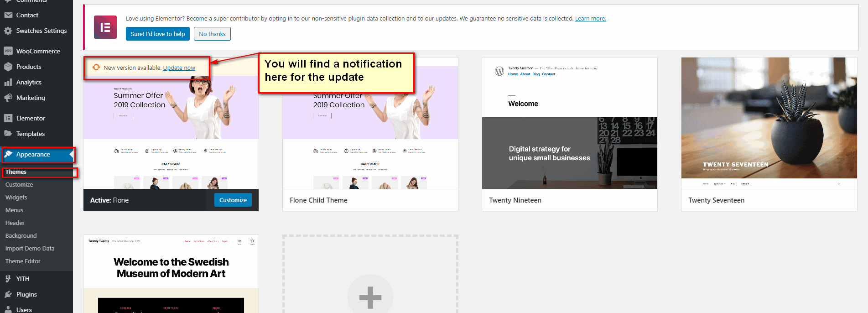Click the Twenty Seventeen name label
This screenshot has width=868, height=313.
coord(716,200)
